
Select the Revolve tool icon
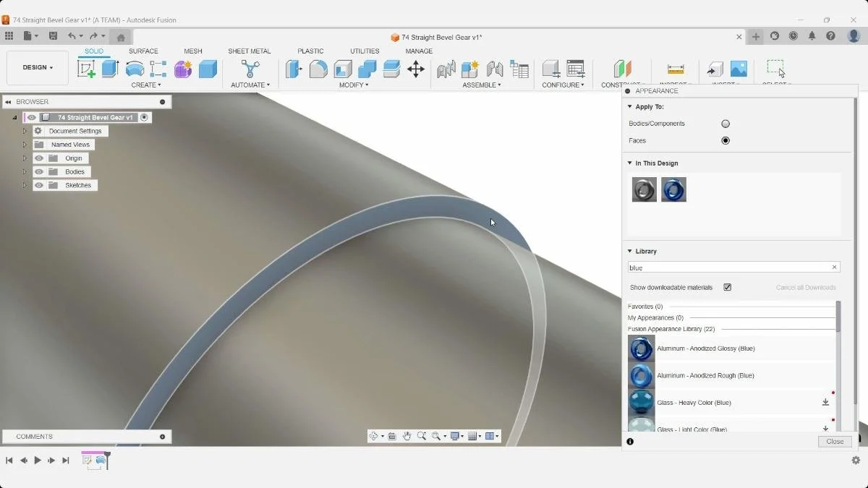tap(135, 69)
